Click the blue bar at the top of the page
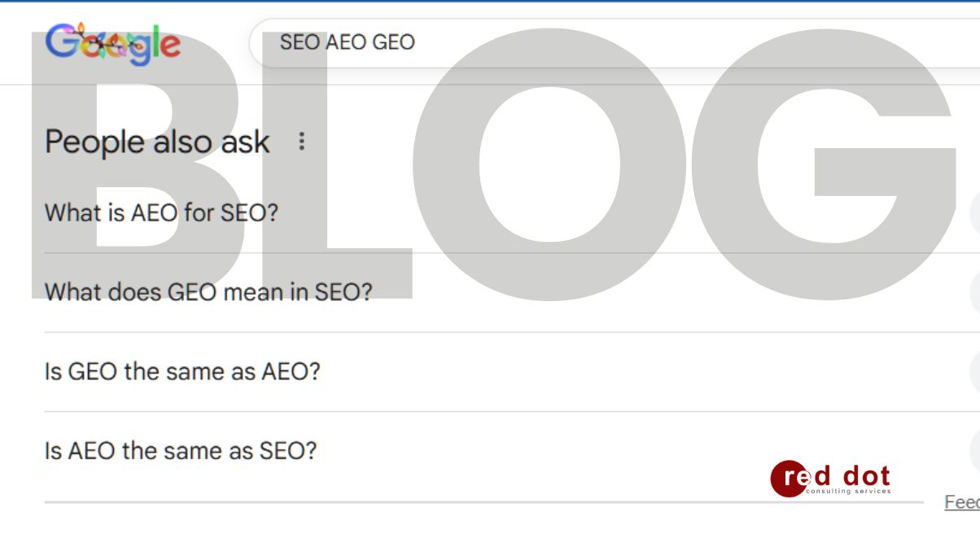980x560 pixels. coord(488,2)
